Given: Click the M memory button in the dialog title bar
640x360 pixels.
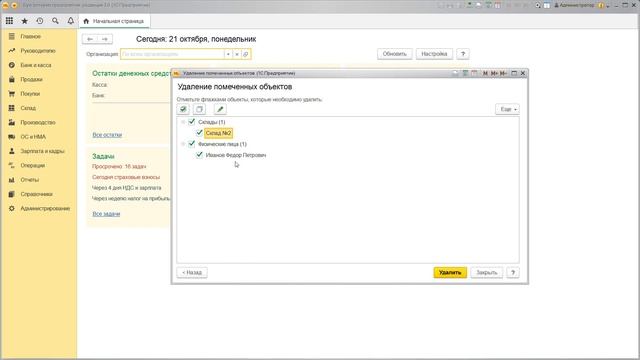Looking at the screenshot, I should coord(485,73).
